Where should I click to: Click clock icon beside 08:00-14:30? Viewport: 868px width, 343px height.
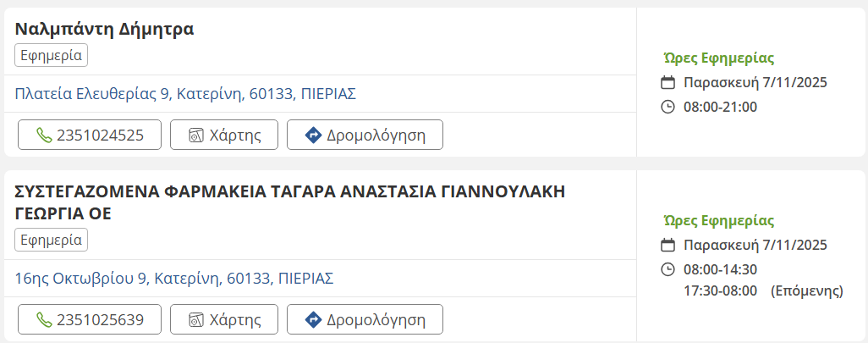coord(667,269)
